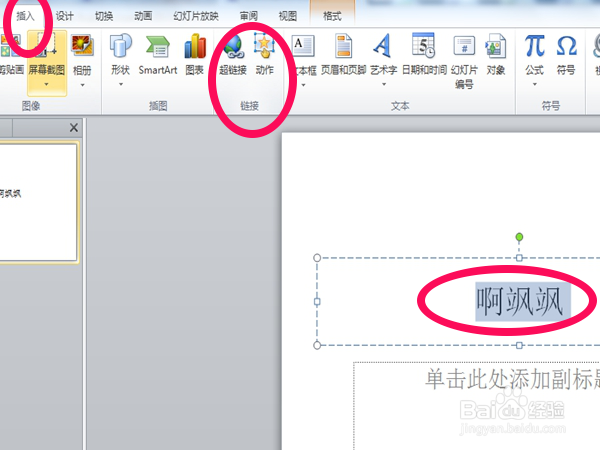Image resolution: width=600 pixels, height=450 pixels.
Task: Open the 格式 contextual tab
Action: [332, 16]
